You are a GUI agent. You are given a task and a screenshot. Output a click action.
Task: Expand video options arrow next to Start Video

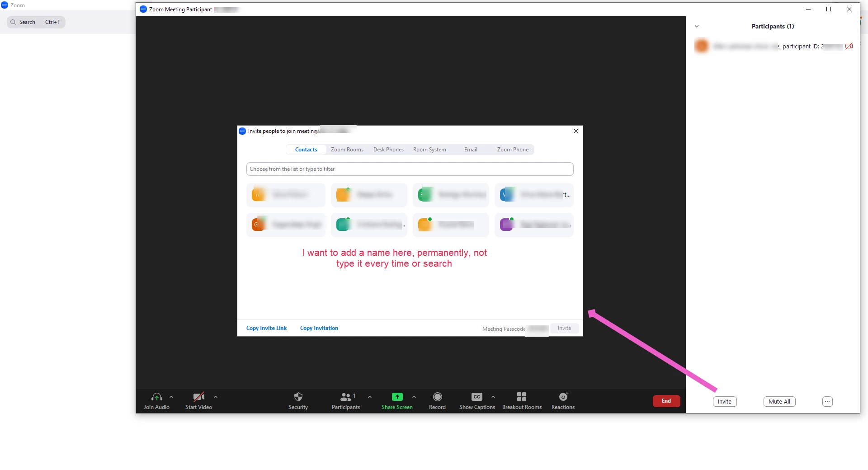click(216, 397)
